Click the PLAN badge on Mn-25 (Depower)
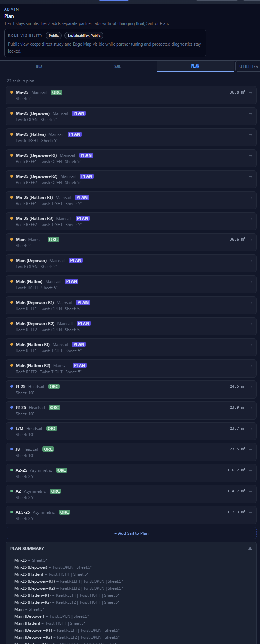Image resolution: width=260 pixels, height=644 pixels. coord(78,113)
